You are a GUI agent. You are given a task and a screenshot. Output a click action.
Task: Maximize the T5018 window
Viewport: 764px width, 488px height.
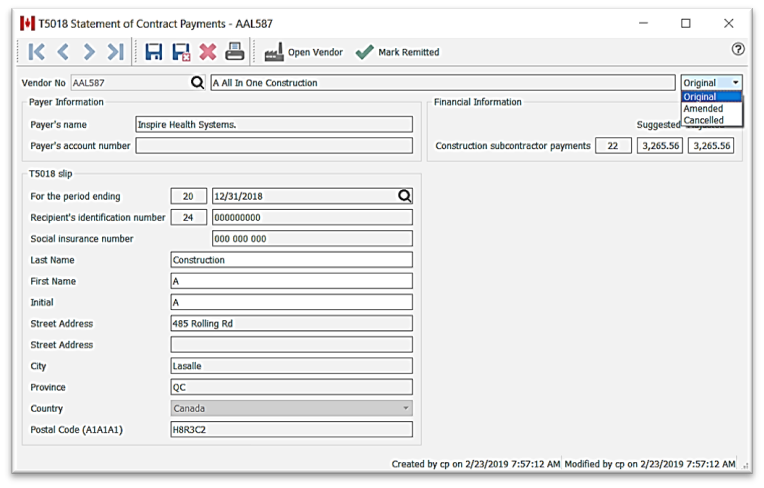coord(686,23)
